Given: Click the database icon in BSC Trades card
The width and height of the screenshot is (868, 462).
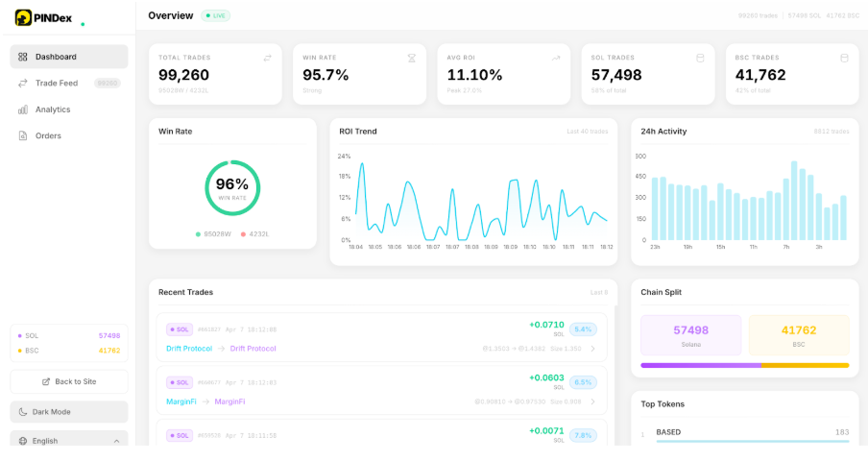Looking at the screenshot, I should coord(844,58).
